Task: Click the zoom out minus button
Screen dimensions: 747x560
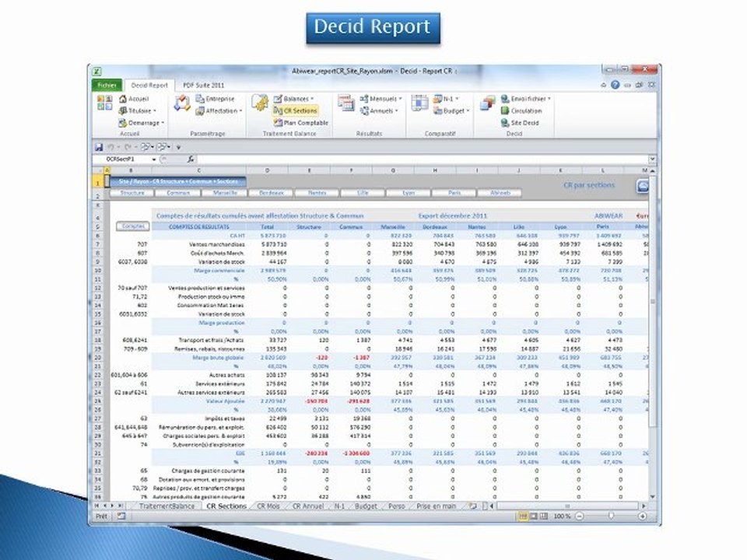Action: (x=579, y=516)
